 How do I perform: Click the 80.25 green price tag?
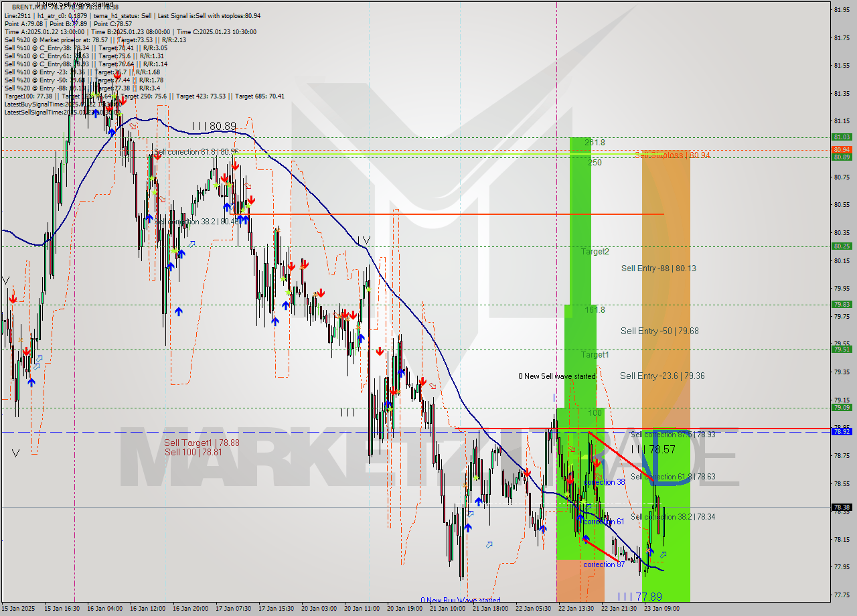[842, 246]
